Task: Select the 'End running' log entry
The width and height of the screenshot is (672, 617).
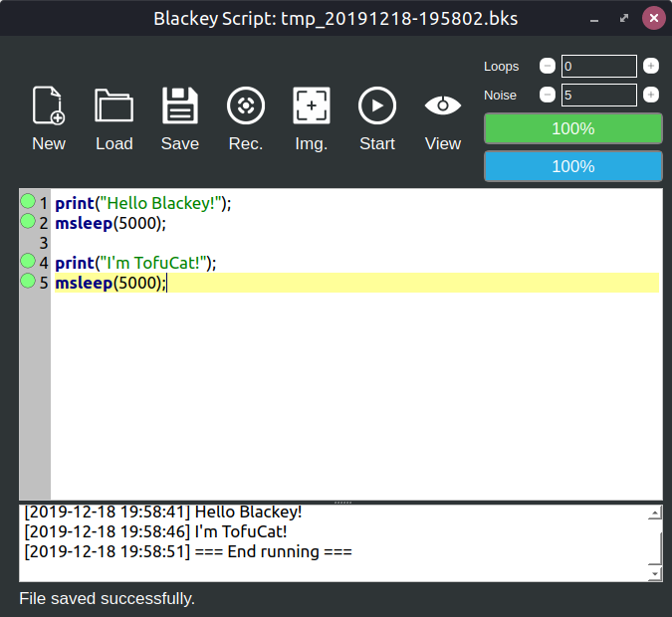Action: click(188, 551)
